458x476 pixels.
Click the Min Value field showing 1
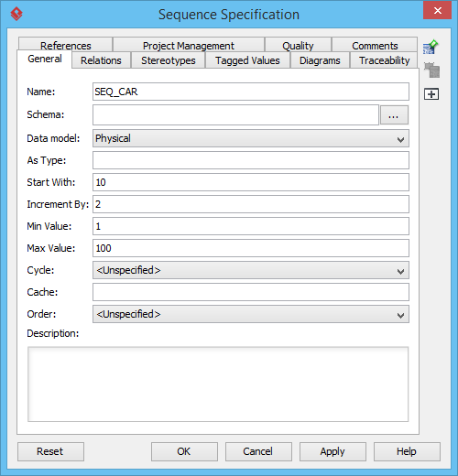[251, 226]
